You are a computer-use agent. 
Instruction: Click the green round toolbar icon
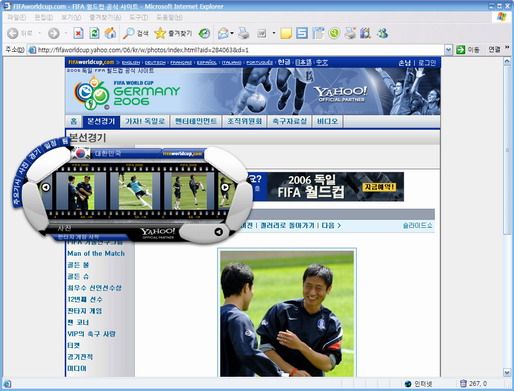click(x=334, y=33)
